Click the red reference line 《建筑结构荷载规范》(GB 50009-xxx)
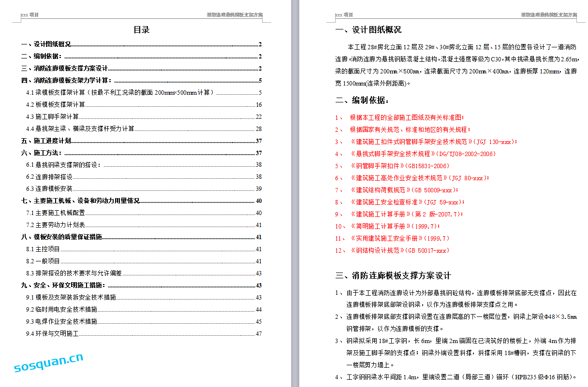Image resolution: width=588 pixels, height=387 pixels. tap(403, 190)
